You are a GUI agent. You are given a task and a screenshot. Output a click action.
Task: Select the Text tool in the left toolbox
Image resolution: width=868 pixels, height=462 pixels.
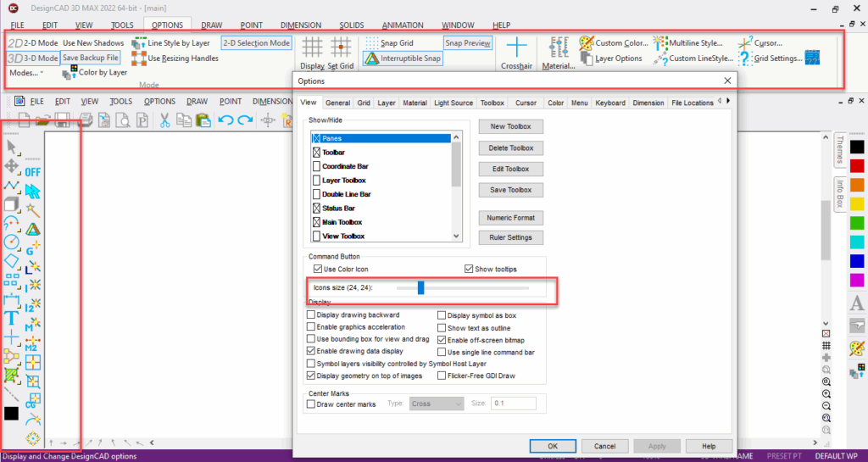pyautogui.click(x=12, y=318)
